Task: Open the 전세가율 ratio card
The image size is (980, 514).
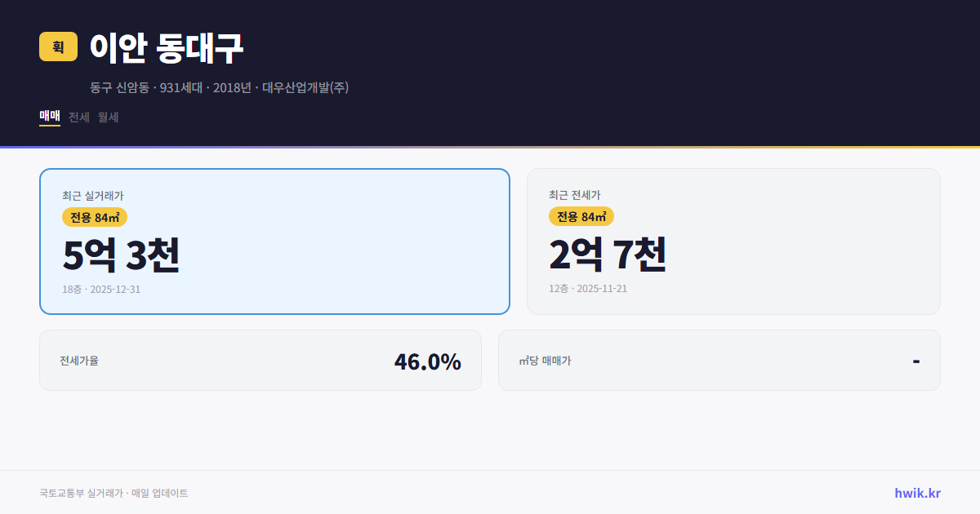Action: pyautogui.click(x=261, y=360)
